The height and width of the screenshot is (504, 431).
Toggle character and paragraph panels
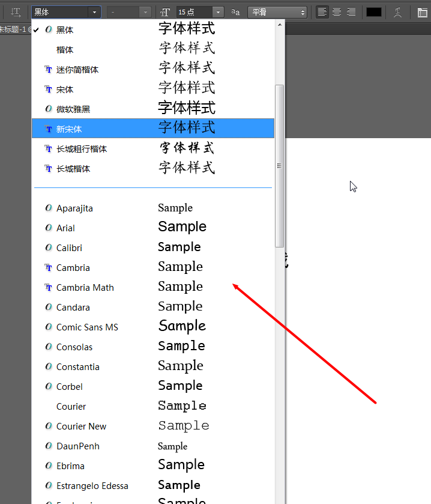pyautogui.click(x=423, y=12)
